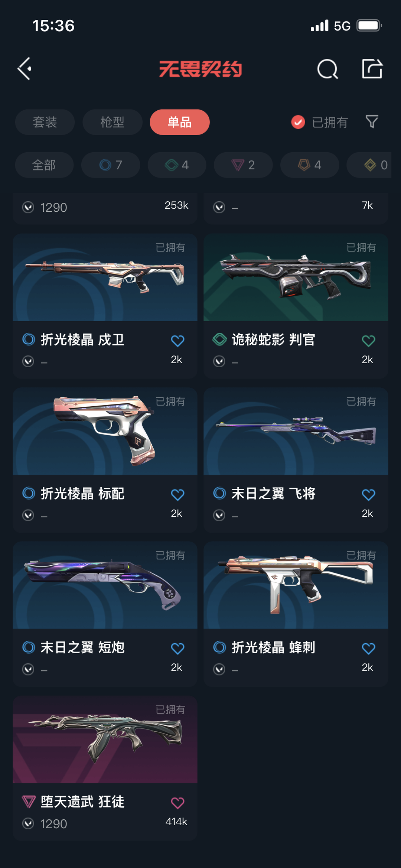The width and height of the screenshot is (401, 868).
Task: Tap heart icon for 折光棱晶 蜂刺
Action: pos(368,648)
